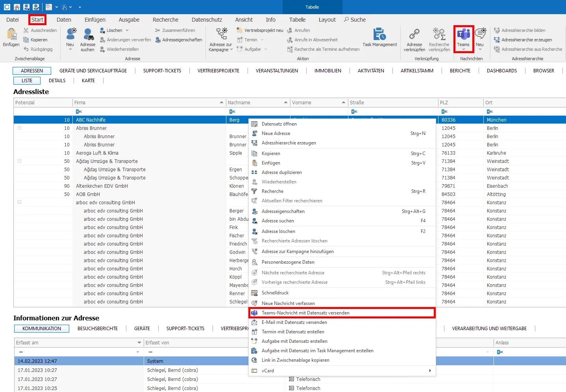The width and height of the screenshot is (566, 392).
Task: Click Kopieren in the Zwischenablage group
Action: coord(35,40)
